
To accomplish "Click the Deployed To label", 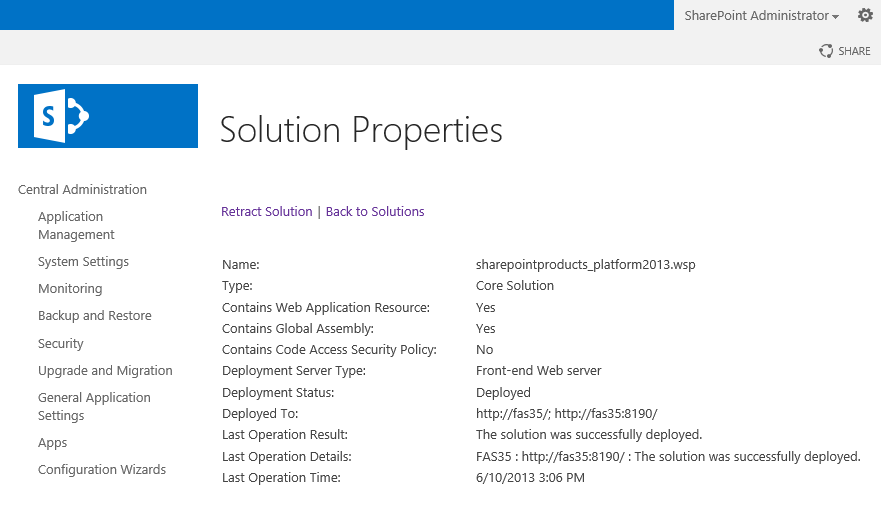I will (260, 414).
